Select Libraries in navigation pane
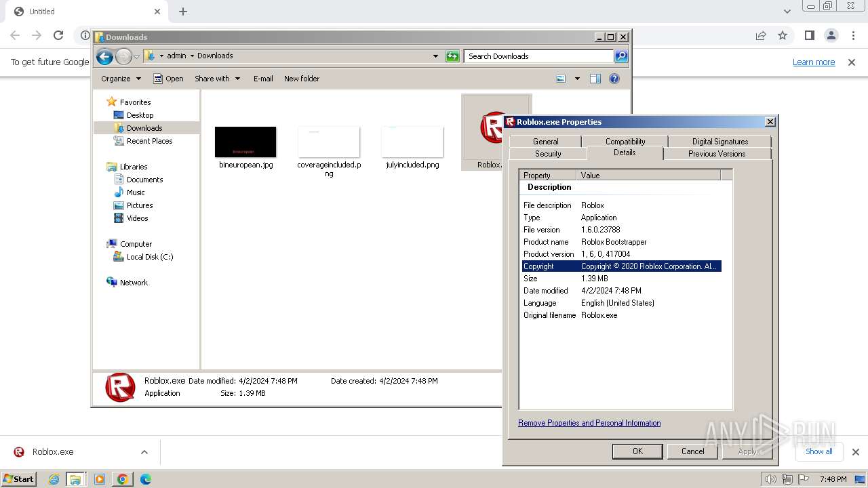This screenshot has height=488, width=868. tap(134, 167)
